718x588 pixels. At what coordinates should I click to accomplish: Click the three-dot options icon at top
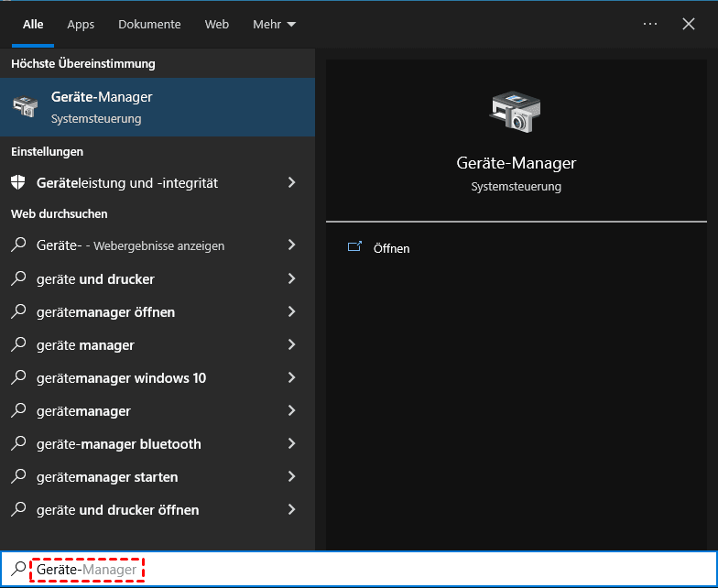pyautogui.click(x=650, y=24)
